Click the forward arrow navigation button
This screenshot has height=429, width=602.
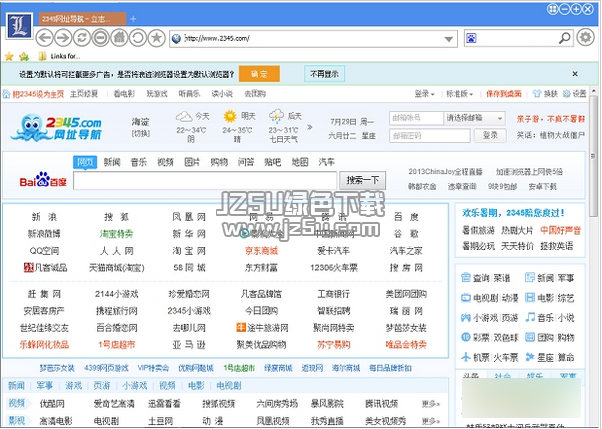click(x=63, y=38)
